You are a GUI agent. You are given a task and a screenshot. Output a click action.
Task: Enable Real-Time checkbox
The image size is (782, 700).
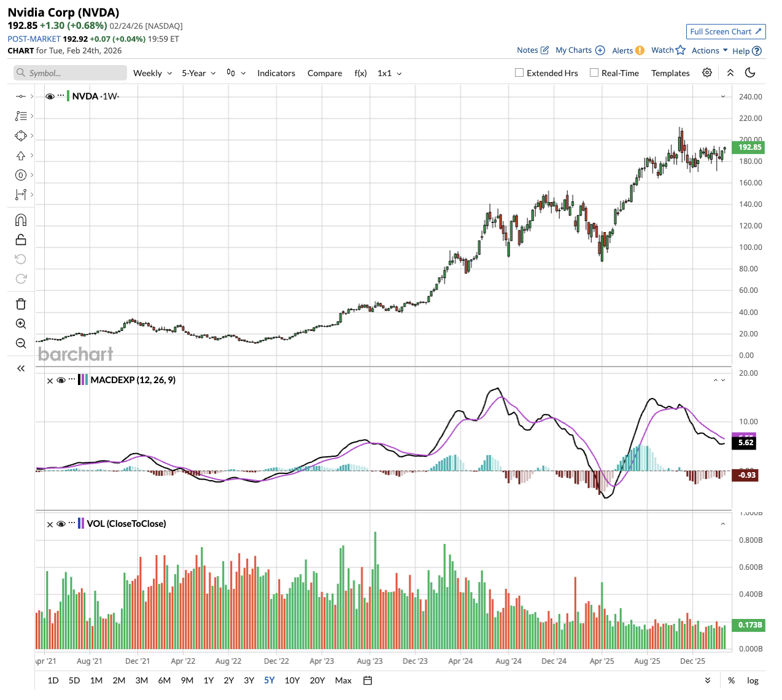[x=594, y=72]
